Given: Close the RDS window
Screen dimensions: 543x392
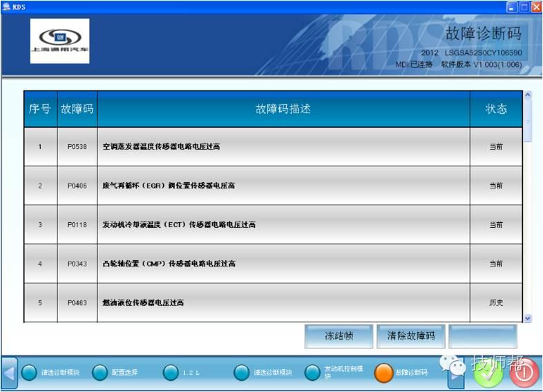Looking at the screenshot, I should pos(536,7).
